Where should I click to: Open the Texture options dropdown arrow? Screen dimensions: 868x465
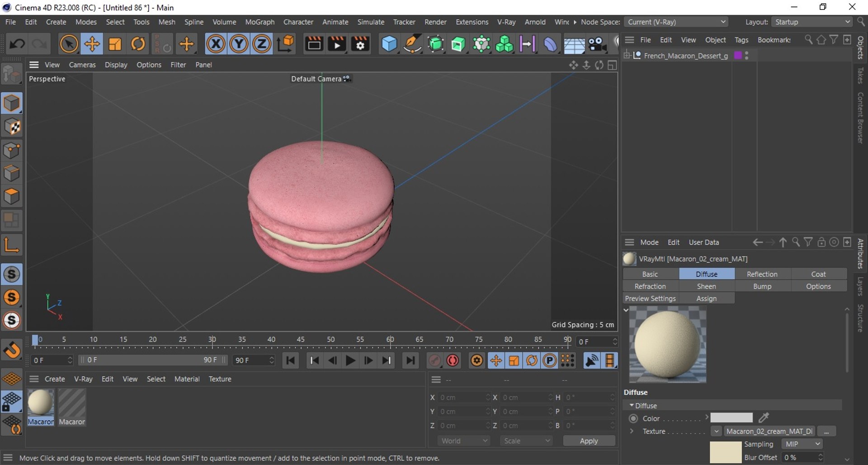pos(717,432)
